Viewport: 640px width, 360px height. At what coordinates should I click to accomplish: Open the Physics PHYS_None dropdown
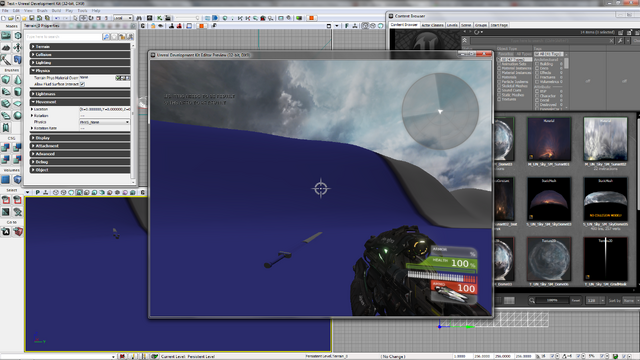click(104, 122)
